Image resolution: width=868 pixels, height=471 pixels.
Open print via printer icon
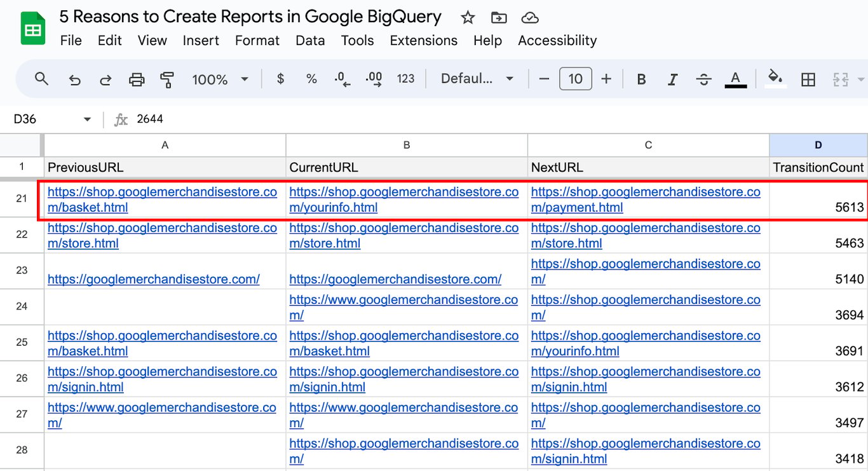[x=137, y=79]
